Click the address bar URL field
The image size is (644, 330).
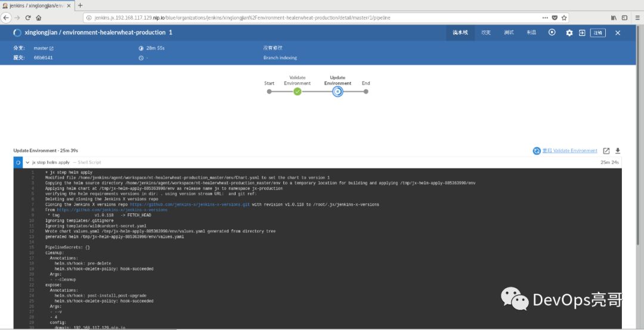pyautogui.click(x=314, y=18)
